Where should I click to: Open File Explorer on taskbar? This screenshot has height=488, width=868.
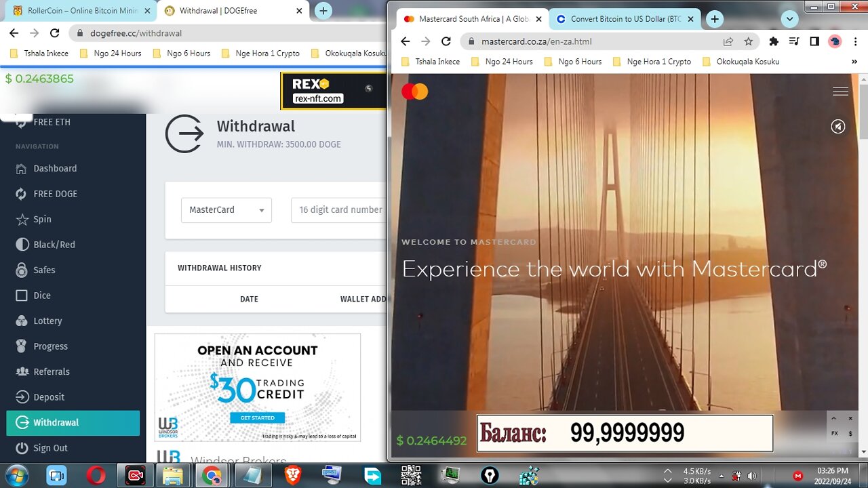[174, 476]
